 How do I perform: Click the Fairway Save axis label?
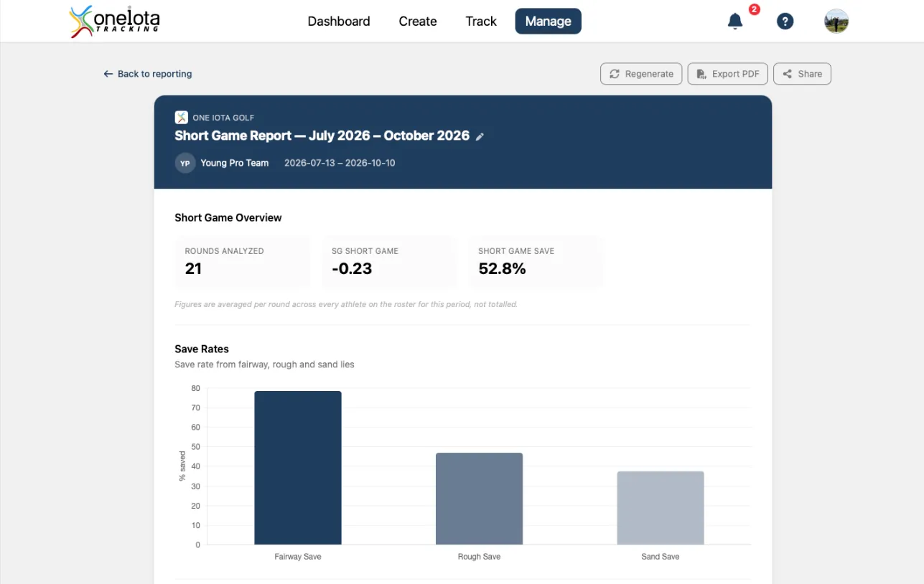point(298,557)
